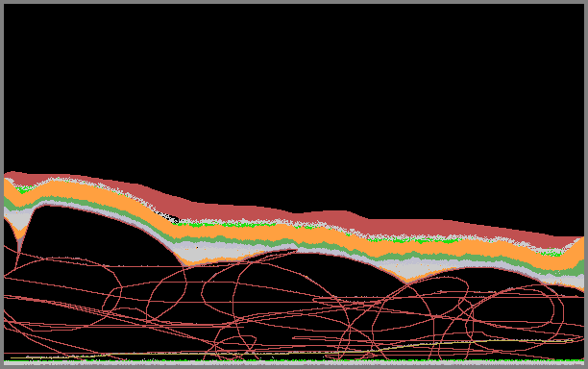Click the light gray pocket in the central dip
The width and height of the screenshot is (588, 369).
click(x=210, y=253)
